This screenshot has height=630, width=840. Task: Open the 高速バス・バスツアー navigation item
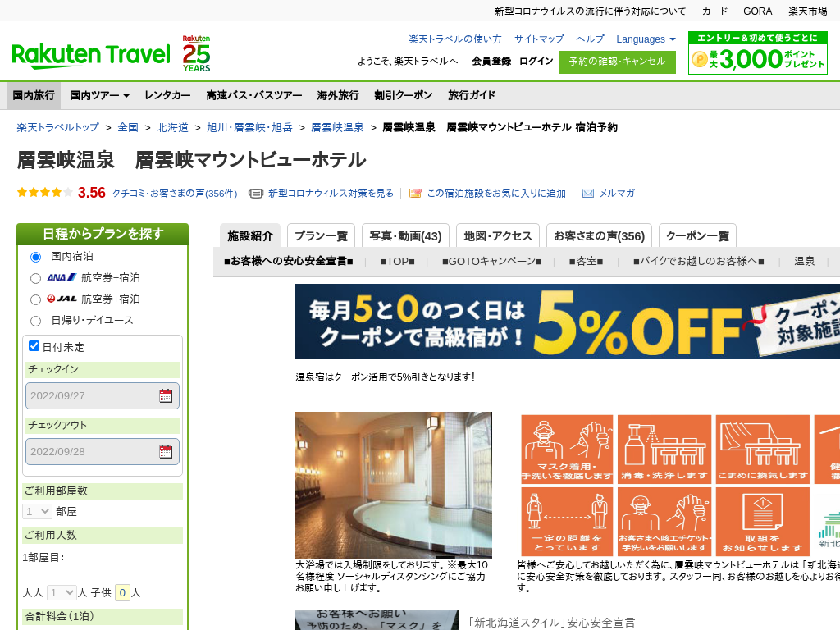(x=254, y=95)
